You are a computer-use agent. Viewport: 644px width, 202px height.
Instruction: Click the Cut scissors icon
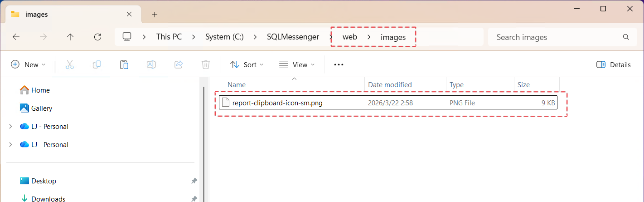(69, 64)
